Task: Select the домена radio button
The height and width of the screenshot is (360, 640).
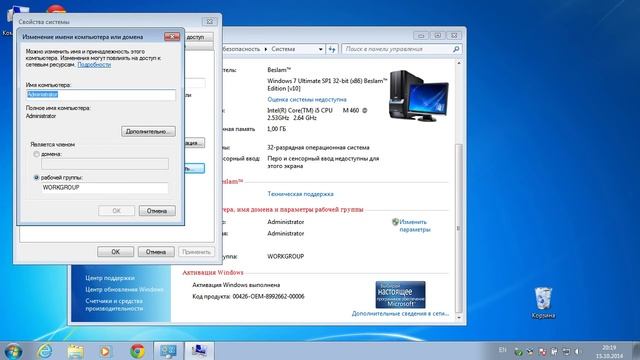Action: pos(36,154)
